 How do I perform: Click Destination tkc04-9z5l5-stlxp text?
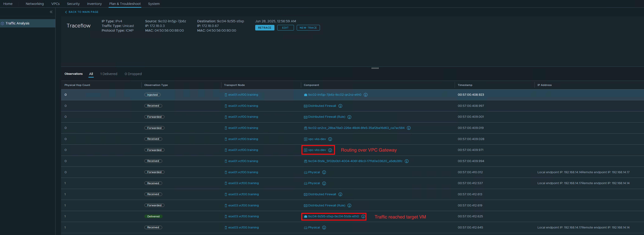point(221,21)
